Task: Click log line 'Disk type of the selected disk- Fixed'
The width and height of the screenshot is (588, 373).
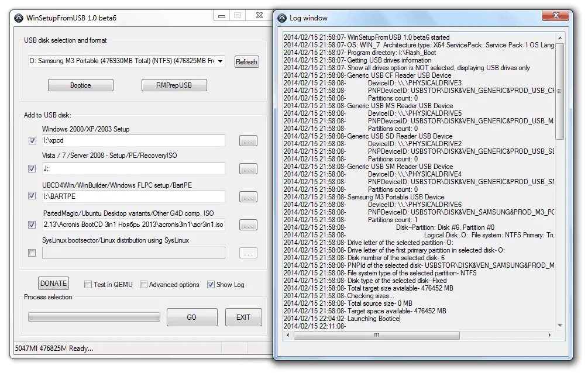Action: click(x=397, y=281)
